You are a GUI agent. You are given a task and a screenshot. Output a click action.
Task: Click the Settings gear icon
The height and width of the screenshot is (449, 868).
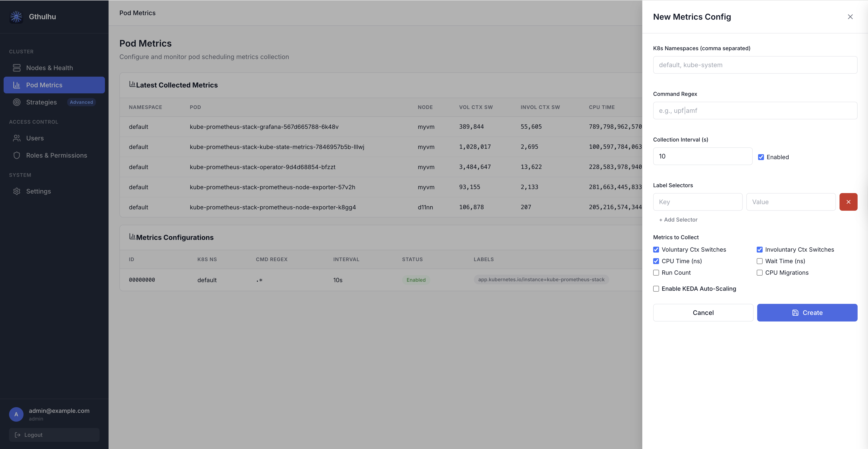17,191
